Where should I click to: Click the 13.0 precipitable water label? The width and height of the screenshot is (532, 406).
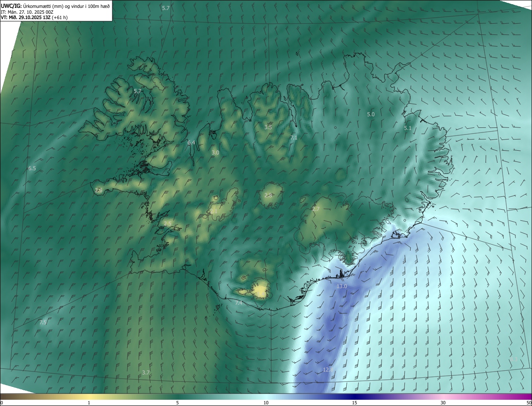click(x=342, y=286)
